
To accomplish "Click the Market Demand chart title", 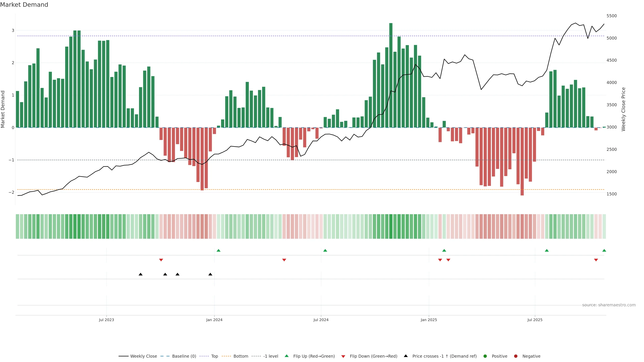I will (x=24, y=5).
